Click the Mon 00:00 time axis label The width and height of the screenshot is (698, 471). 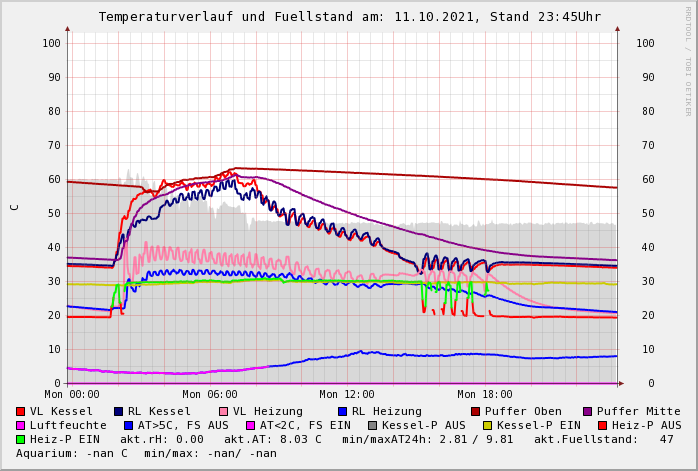tap(71, 395)
